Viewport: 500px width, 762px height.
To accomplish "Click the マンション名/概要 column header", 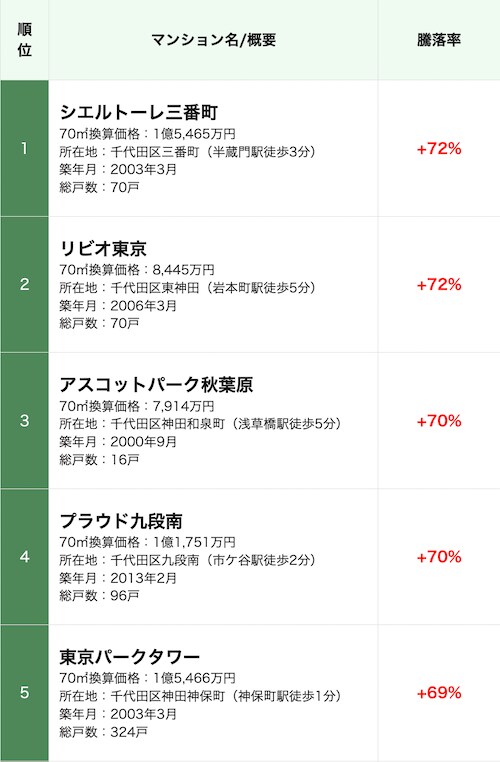I will pyautogui.click(x=213, y=40).
